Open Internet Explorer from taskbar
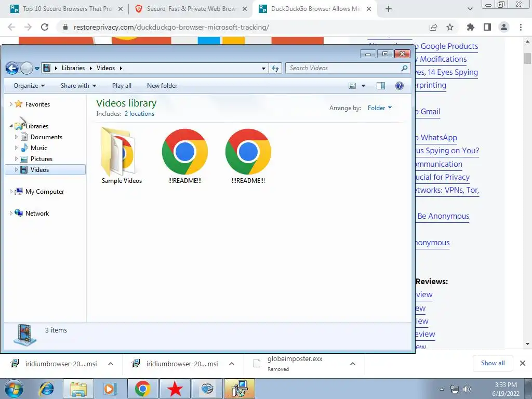 tap(46, 389)
